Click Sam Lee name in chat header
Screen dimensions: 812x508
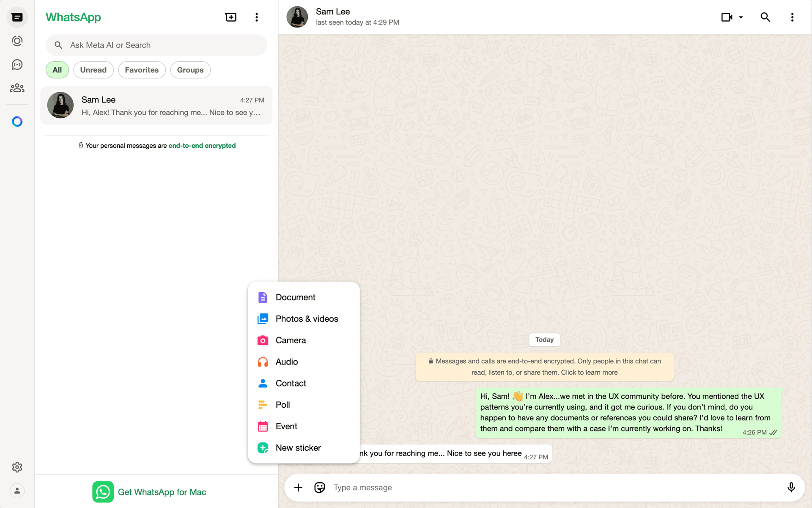(333, 11)
